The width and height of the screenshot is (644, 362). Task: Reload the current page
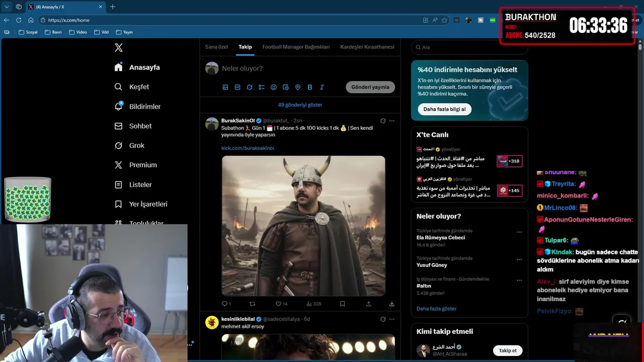pyautogui.click(x=19, y=20)
